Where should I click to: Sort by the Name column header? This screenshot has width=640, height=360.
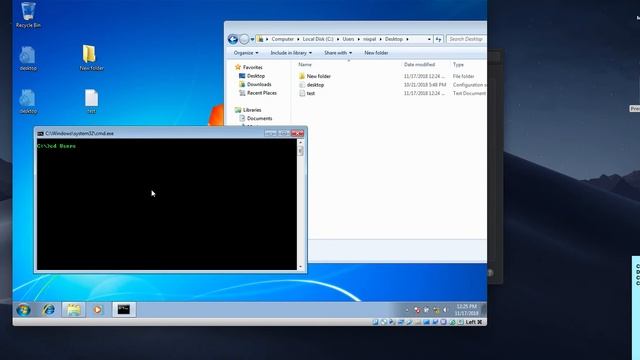(305, 64)
